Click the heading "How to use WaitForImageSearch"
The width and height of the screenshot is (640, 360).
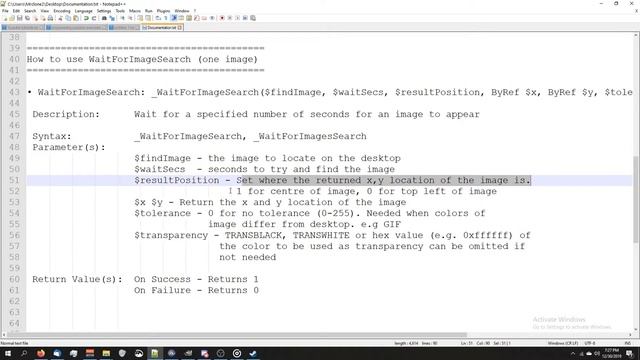click(109, 60)
